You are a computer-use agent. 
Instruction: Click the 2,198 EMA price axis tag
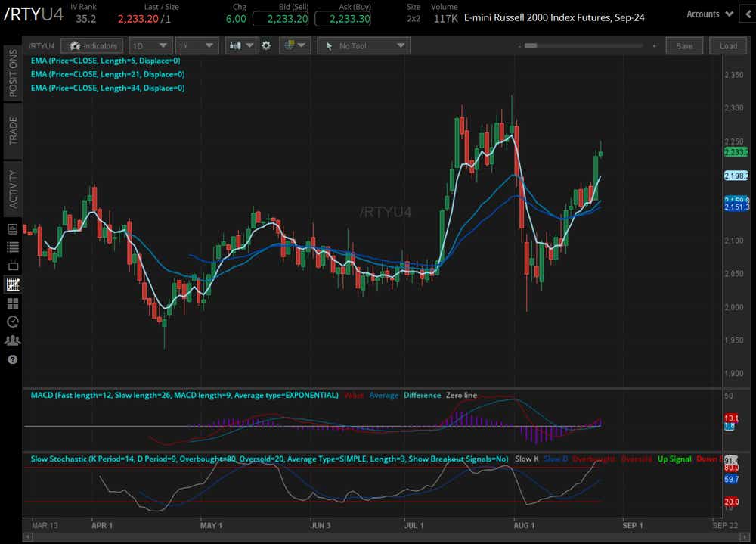coord(736,176)
